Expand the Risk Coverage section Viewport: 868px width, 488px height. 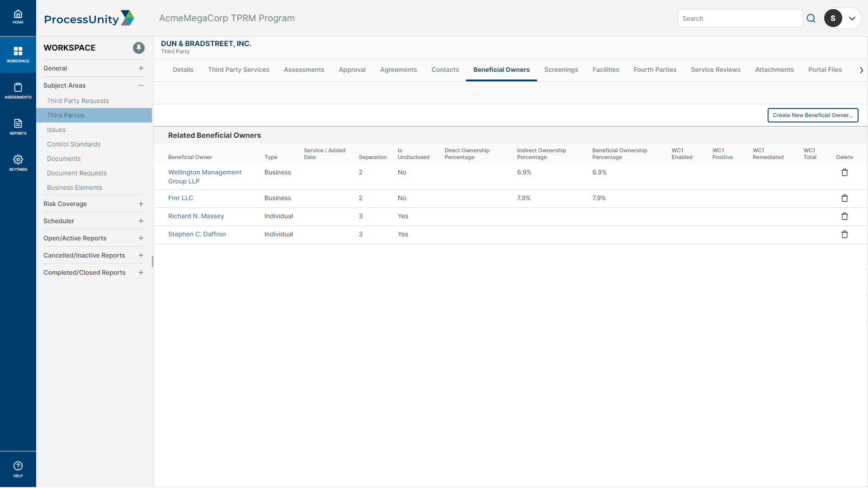[142, 204]
